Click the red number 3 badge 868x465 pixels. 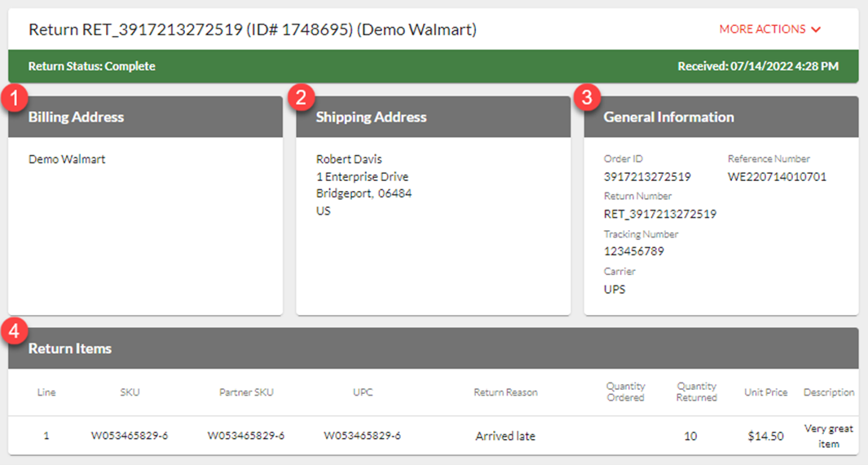pyautogui.click(x=584, y=98)
